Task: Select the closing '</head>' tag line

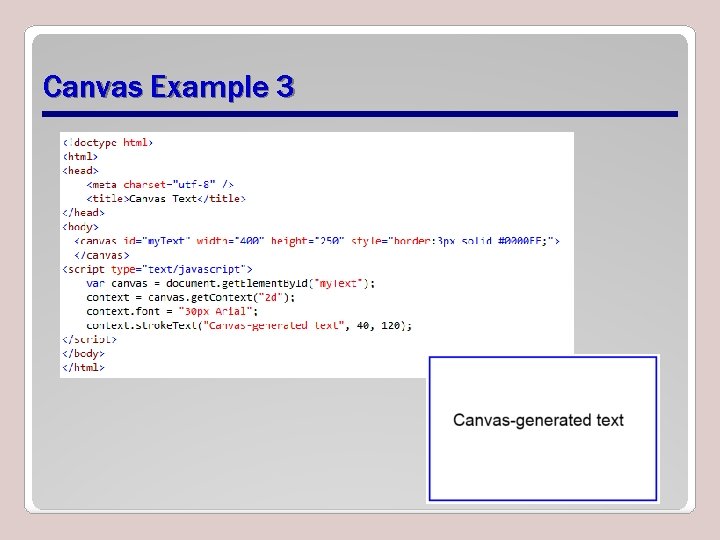Action: click(x=84, y=213)
